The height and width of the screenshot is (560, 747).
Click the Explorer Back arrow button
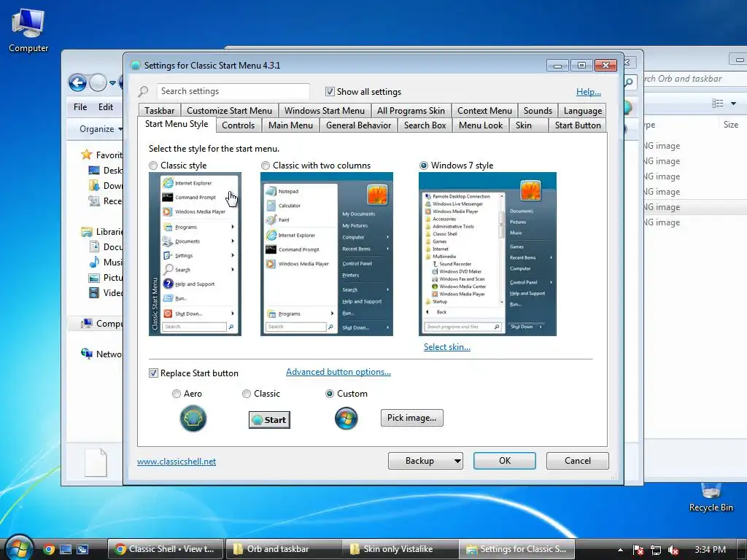(77, 83)
